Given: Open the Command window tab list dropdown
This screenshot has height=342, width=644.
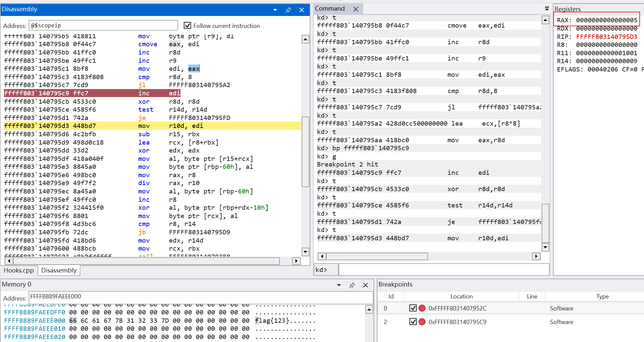Looking at the screenshot, I should click(547, 8).
